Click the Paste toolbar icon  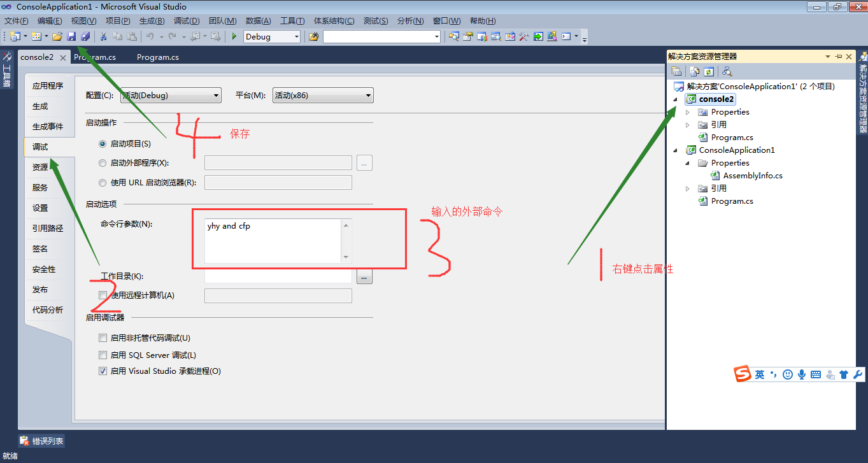tap(131, 37)
